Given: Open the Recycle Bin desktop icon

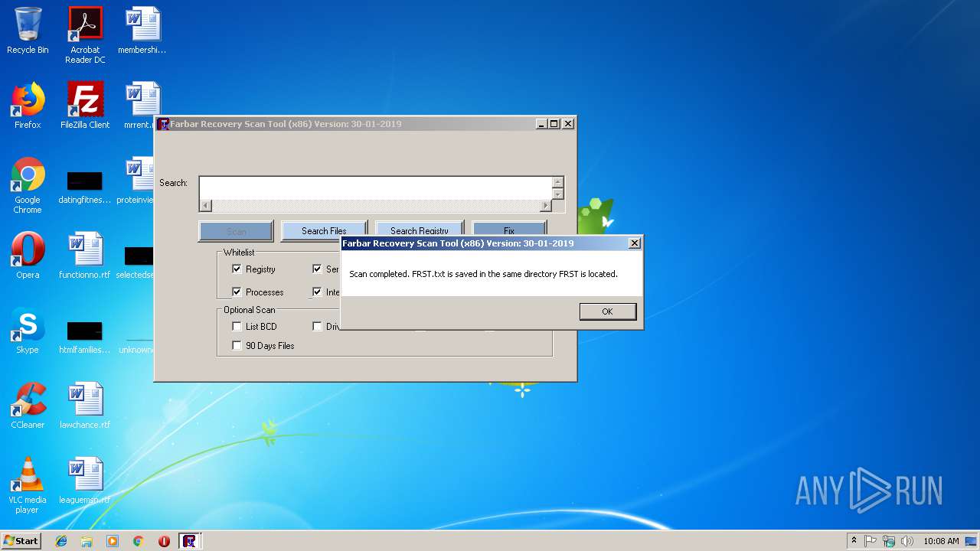Looking at the screenshot, I should point(28,31).
